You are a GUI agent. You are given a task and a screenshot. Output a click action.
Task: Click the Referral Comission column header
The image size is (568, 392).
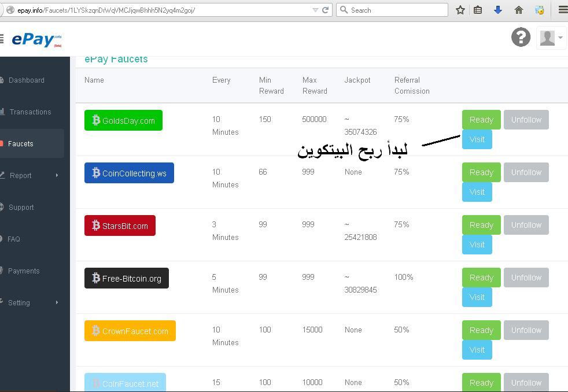point(411,86)
